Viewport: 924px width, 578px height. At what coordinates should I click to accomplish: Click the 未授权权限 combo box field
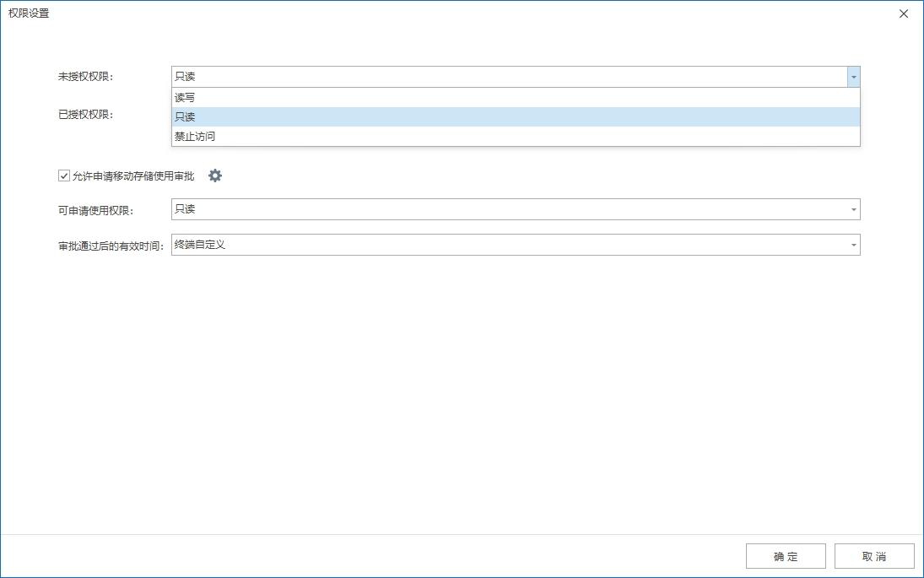click(x=508, y=77)
